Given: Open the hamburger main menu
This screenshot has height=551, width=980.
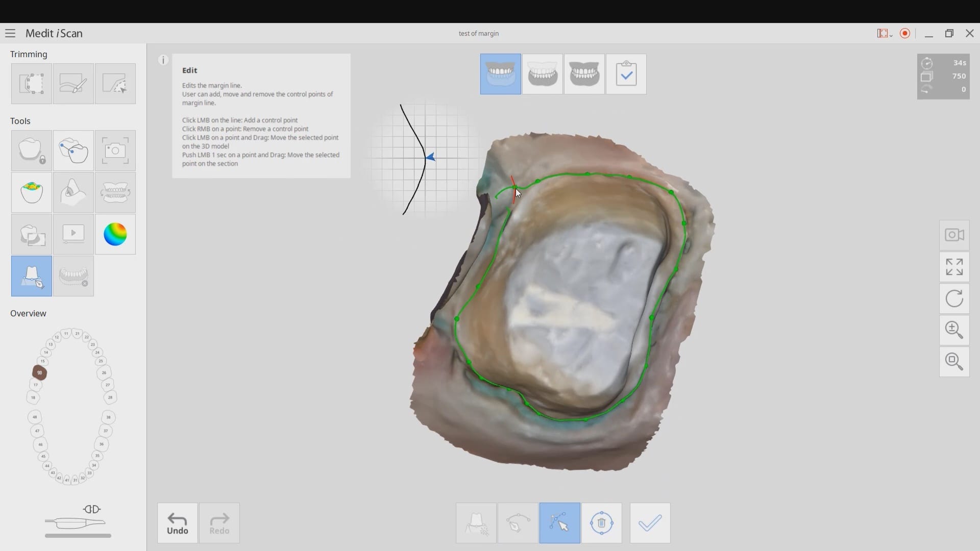Looking at the screenshot, I should [10, 34].
